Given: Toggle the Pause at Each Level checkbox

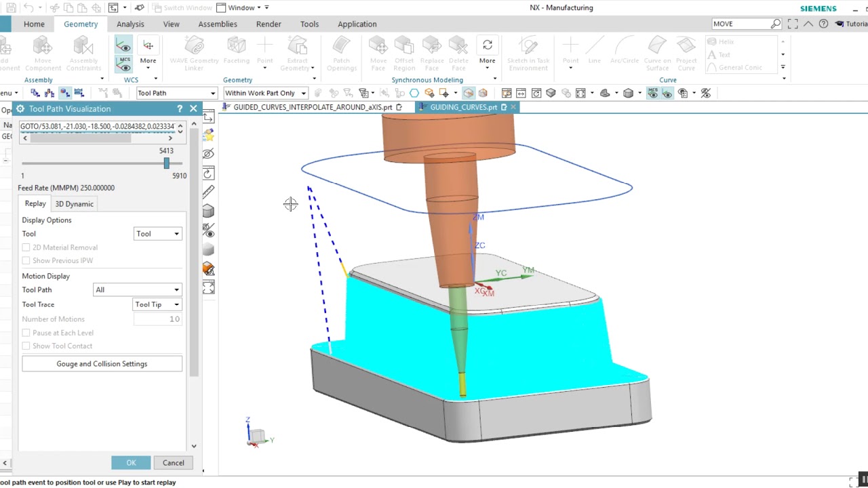Looking at the screenshot, I should point(26,333).
